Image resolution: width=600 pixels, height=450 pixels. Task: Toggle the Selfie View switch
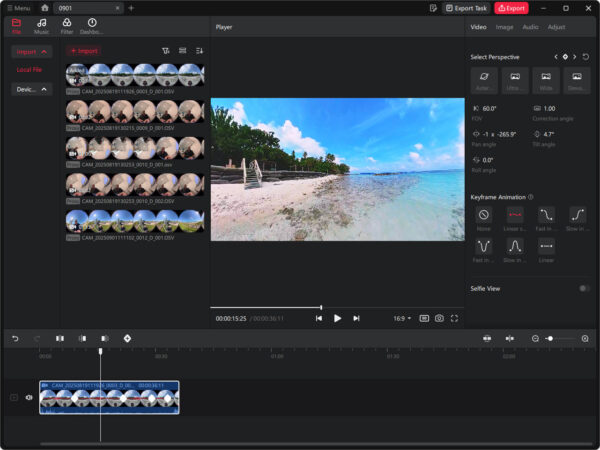[584, 289]
